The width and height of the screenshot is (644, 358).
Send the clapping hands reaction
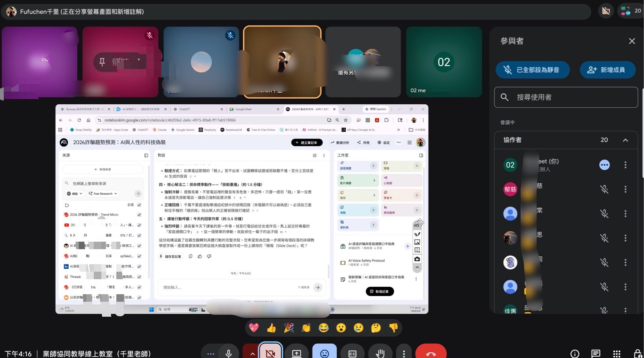pyautogui.click(x=306, y=328)
